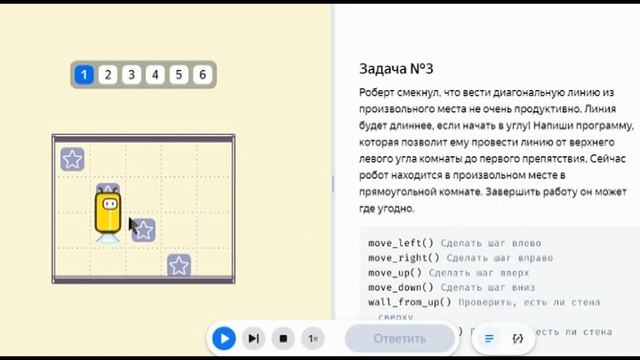640x360 pixels.
Task: Select test level 1
Action: pyautogui.click(x=84, y=75)
